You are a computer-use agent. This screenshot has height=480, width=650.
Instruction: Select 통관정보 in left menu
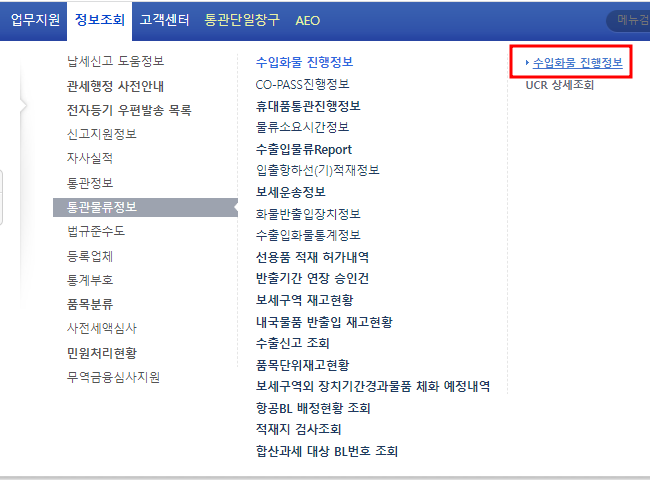(90, 183)
